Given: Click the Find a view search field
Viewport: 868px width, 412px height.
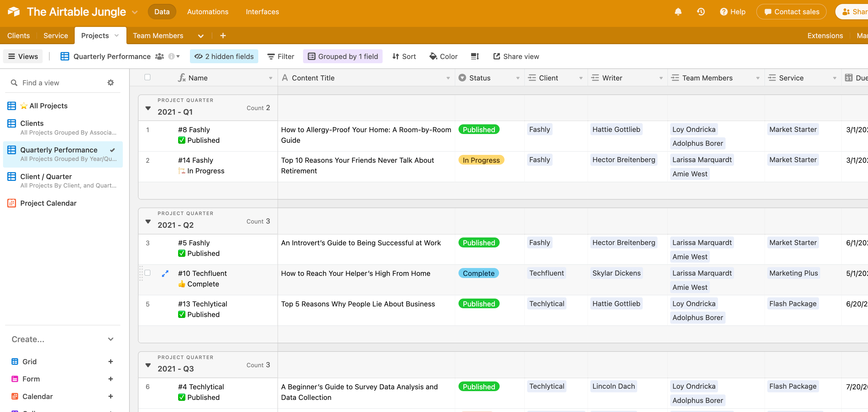Looking at the screenshot, I should pyautogui.click(x=63, y=83).
